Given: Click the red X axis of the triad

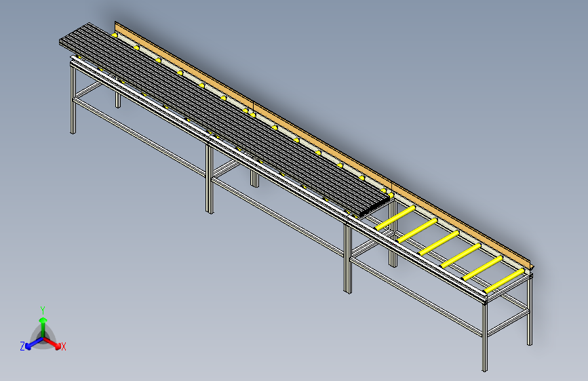Looking at the screenshot, I should coord(52,343).
